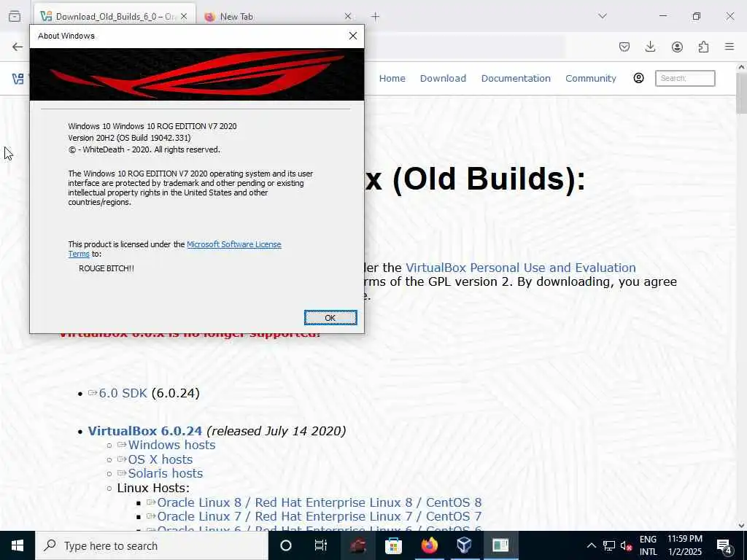Open a new browser tab with plus

[x=376, y=17]
